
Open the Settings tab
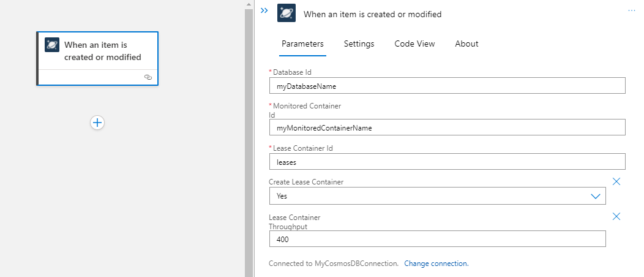click(x=359, y=44)
